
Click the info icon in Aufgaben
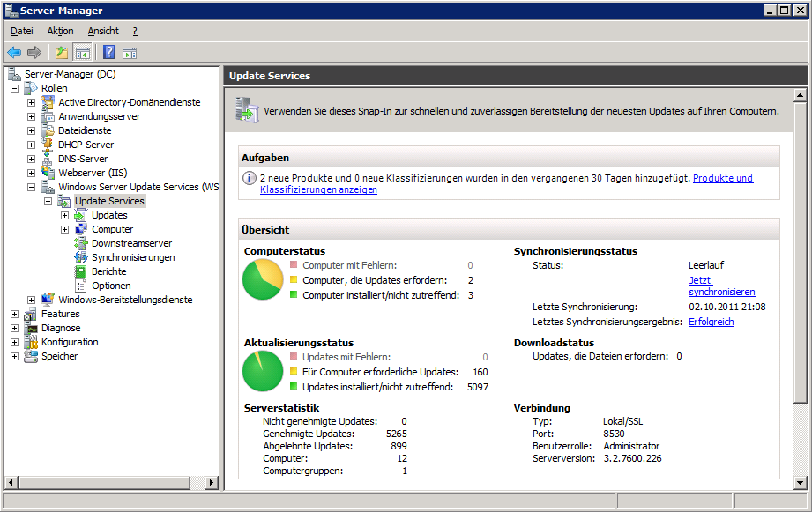tap(250, 178)
